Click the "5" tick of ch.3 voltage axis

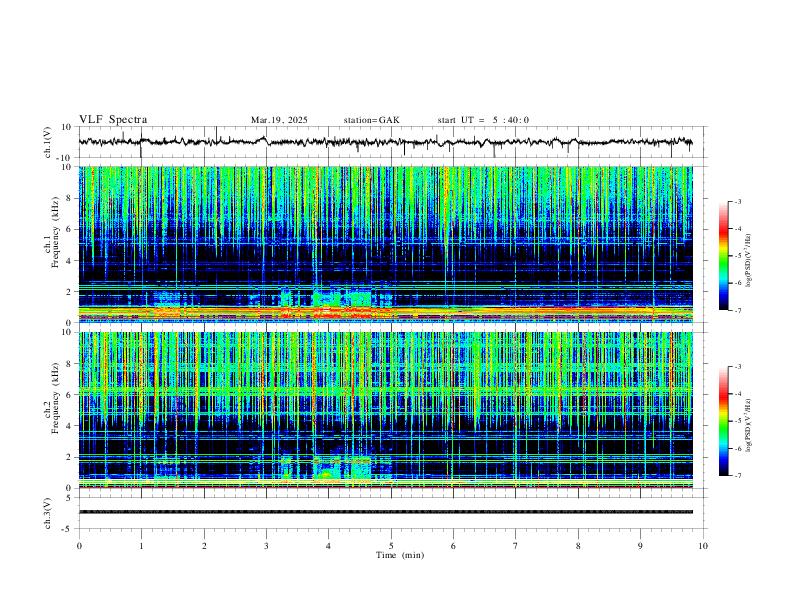[69, 498]
